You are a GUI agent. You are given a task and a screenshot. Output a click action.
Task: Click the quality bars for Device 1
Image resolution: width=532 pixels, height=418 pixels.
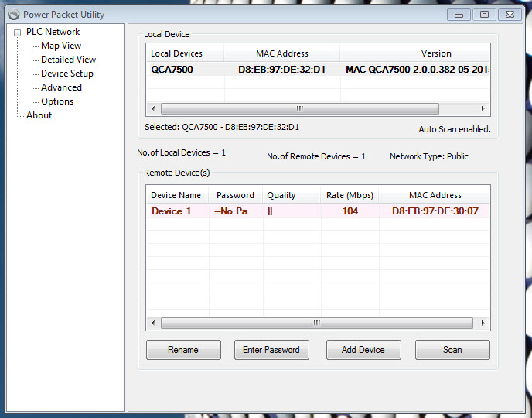pos(270,211)
